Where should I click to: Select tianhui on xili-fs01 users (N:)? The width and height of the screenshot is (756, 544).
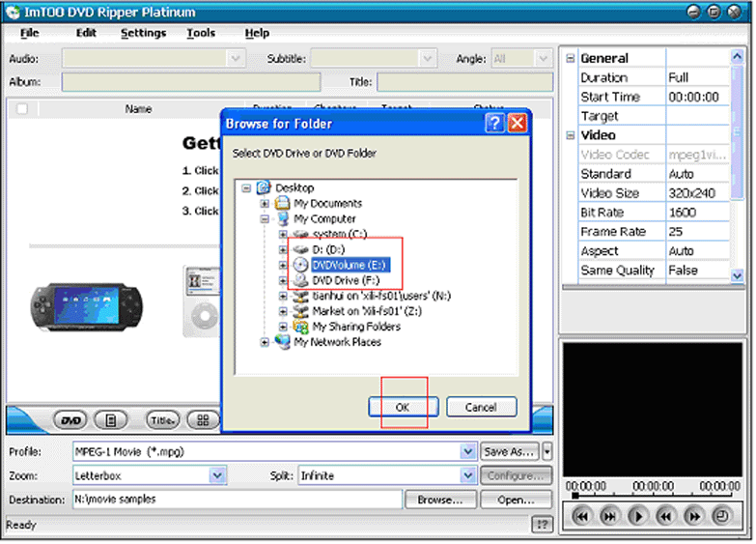(x=382, y=297)
